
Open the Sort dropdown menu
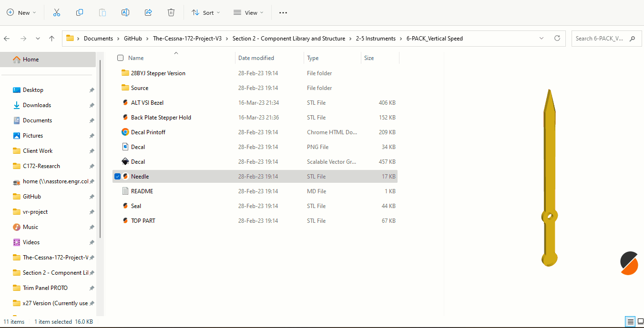click(206, 13)
